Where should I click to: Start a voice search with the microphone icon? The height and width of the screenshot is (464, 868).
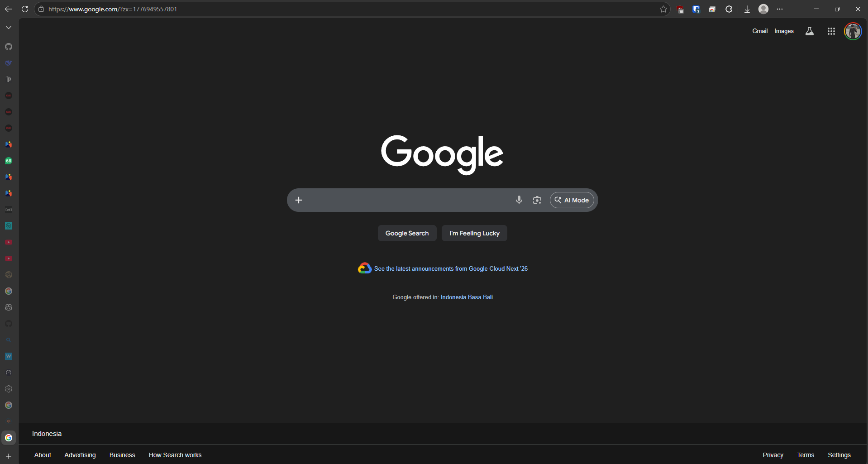pyautogui.click(x=519, y=200)
